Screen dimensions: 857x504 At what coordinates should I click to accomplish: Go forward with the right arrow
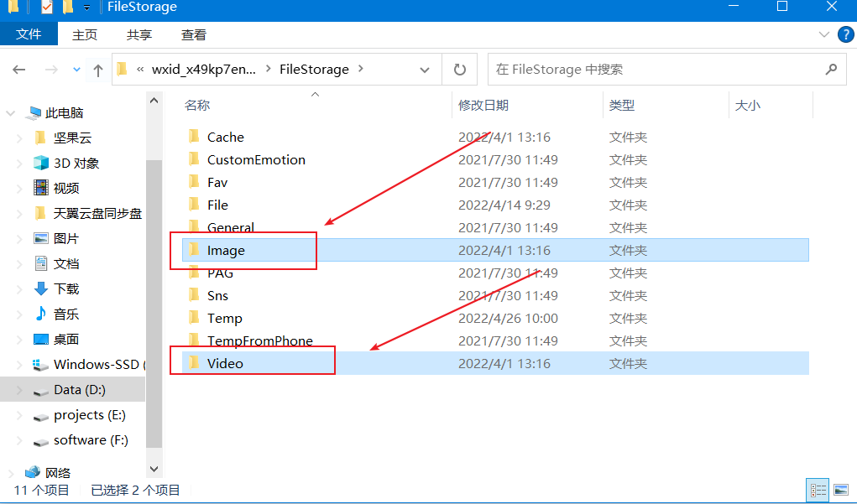(51, 70)
